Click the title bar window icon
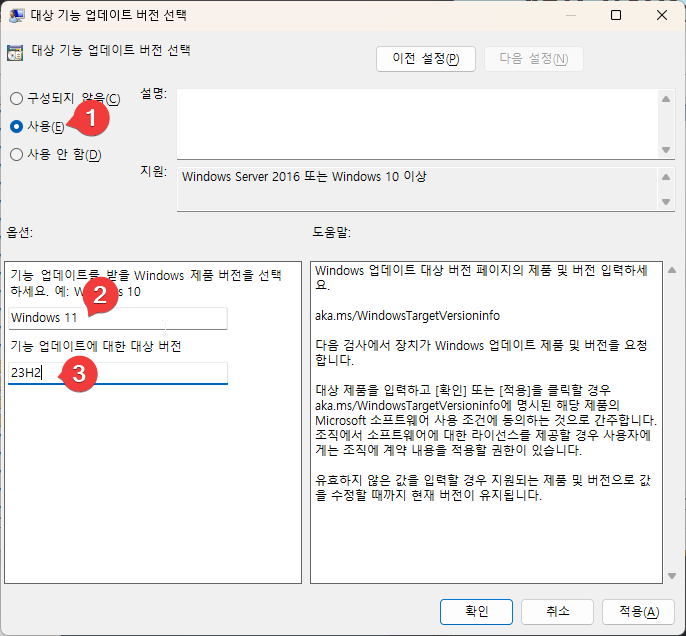 coord(17,15)
